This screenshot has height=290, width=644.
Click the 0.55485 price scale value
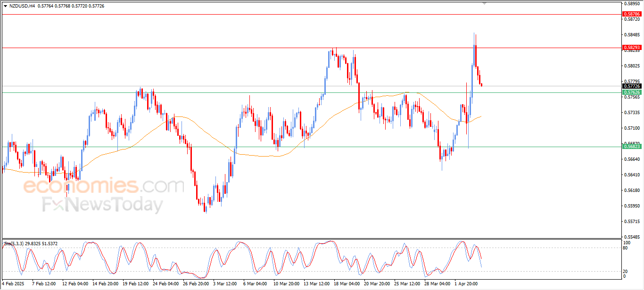[x=632, y=237]
